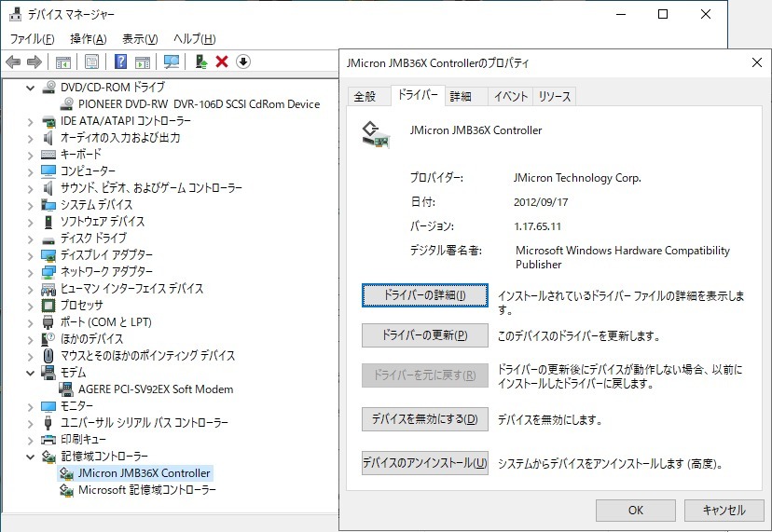Click the JMicron controller icon in properties dialog
Viewport: 772px width, 532px height.
coord(376,135)
